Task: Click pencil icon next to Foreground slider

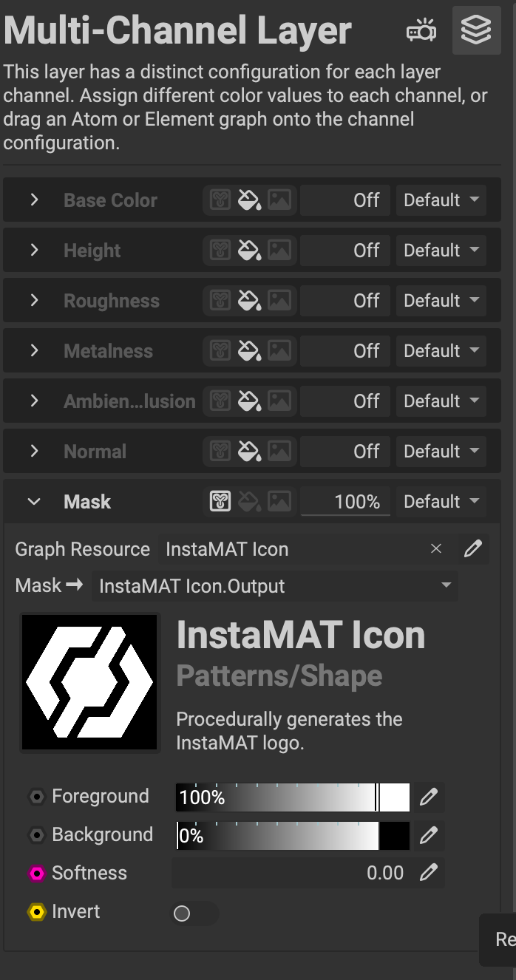Action: 429,797
